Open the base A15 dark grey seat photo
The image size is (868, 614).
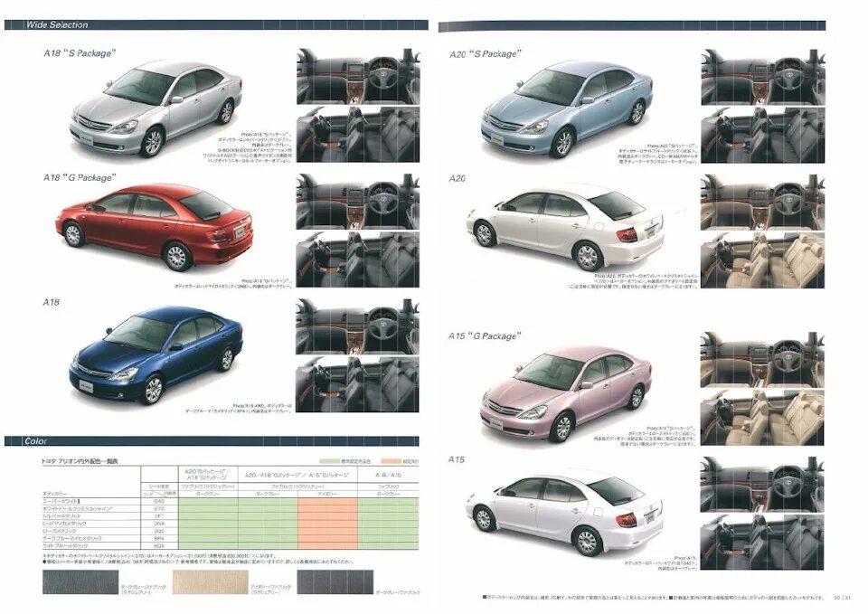(762, 542)
